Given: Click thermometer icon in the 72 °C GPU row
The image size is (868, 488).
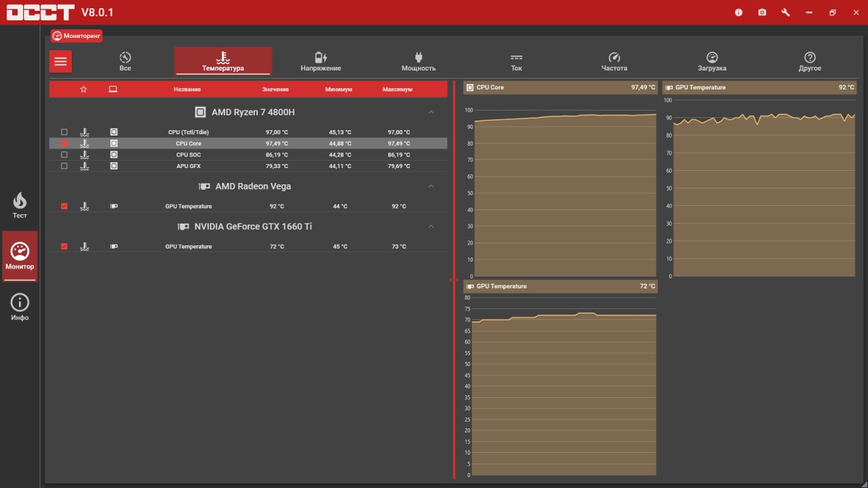Looking at the screenshot, I should pyautogui.click(x=85, y=247).
